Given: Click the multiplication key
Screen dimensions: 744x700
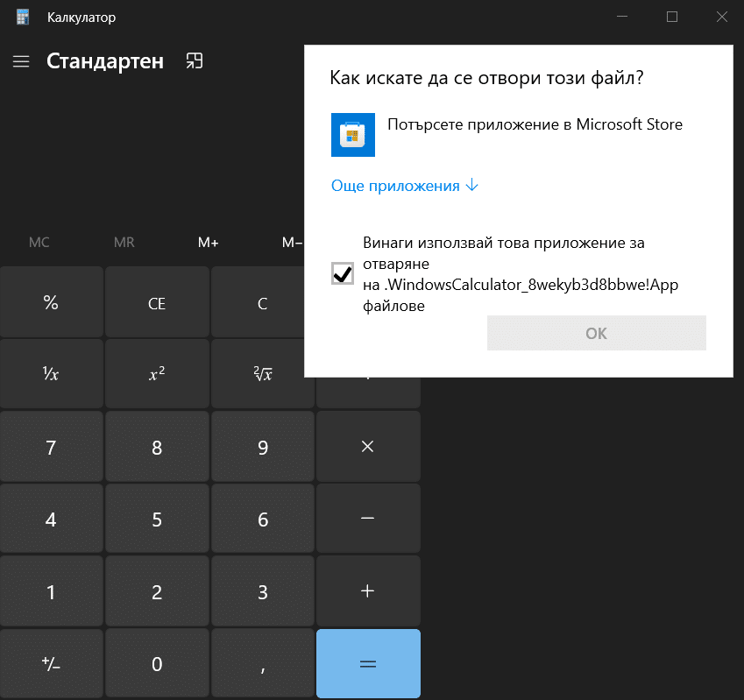Looking at the screenshot, I should [368, 447].
